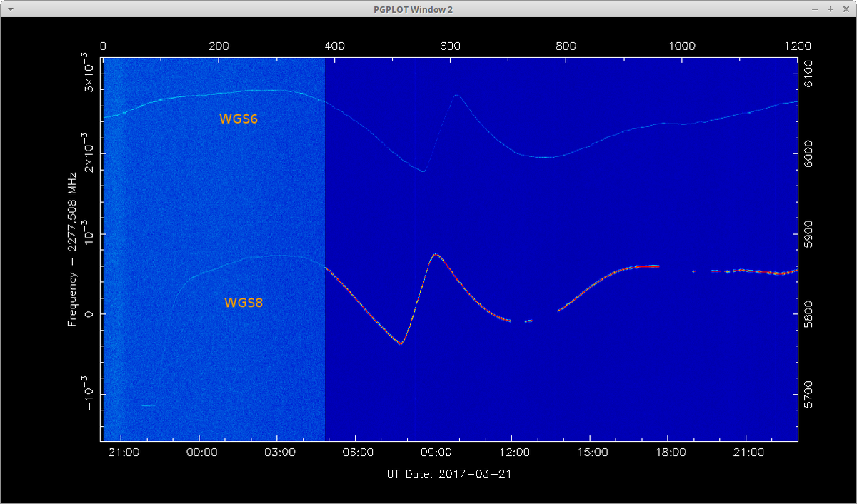Screen dimensions: 857x504
Task: Maximize PGPLOT window with plus button
Action: pos(831,9)
